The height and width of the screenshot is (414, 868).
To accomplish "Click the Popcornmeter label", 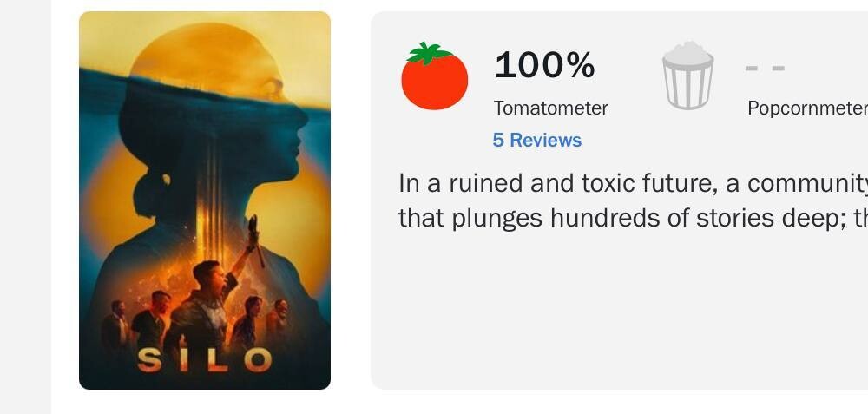I will click(807, 108).
